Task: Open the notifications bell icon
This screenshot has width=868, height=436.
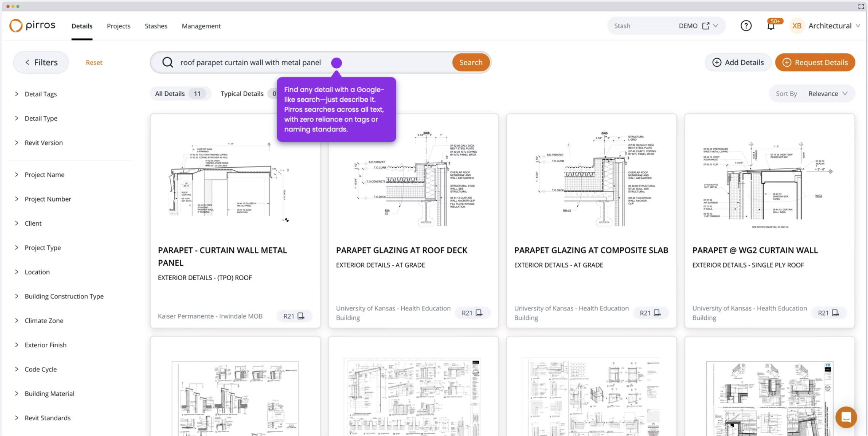Action: pyautogui.click(x=771, y=26)
